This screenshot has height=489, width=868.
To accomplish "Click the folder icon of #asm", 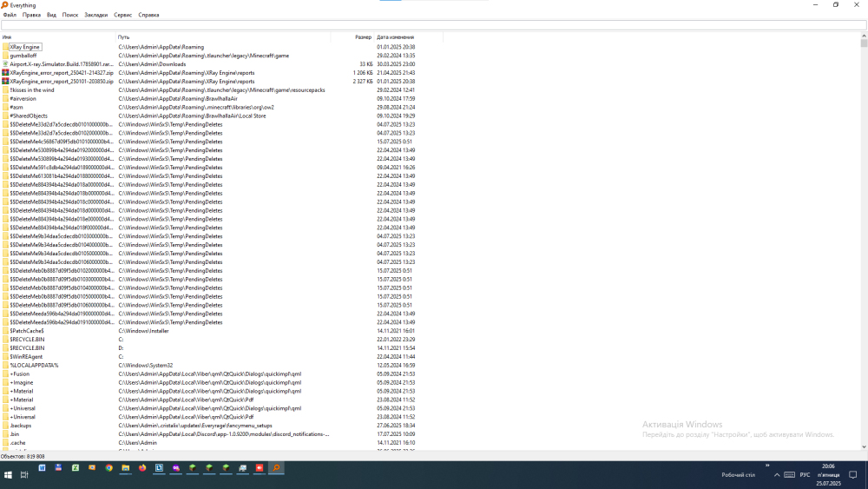I will click(x=5, y=107).
